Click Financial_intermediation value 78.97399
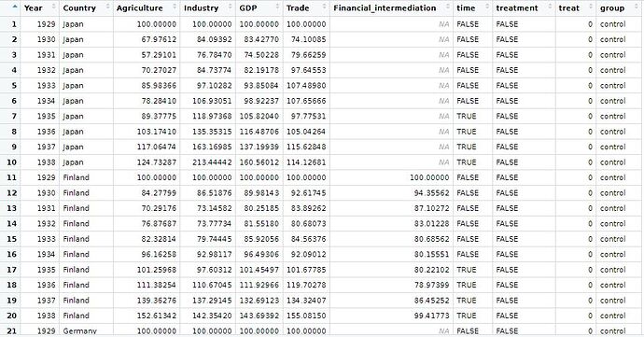 click(431, 285)
